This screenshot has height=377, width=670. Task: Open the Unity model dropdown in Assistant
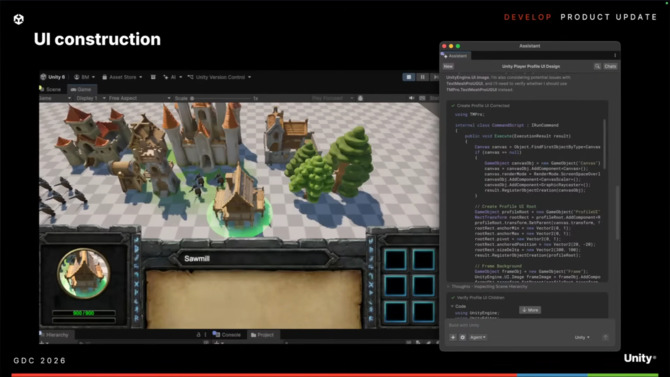(582, 337)
